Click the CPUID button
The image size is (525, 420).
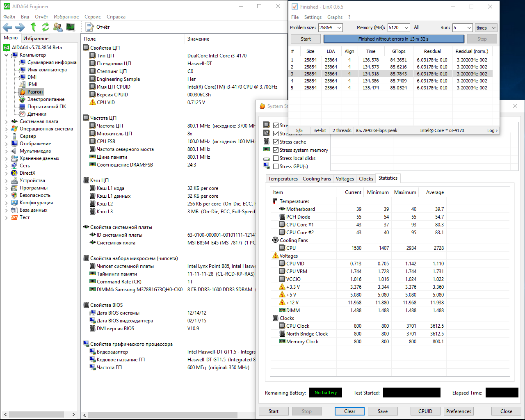(x=425, y=411)
